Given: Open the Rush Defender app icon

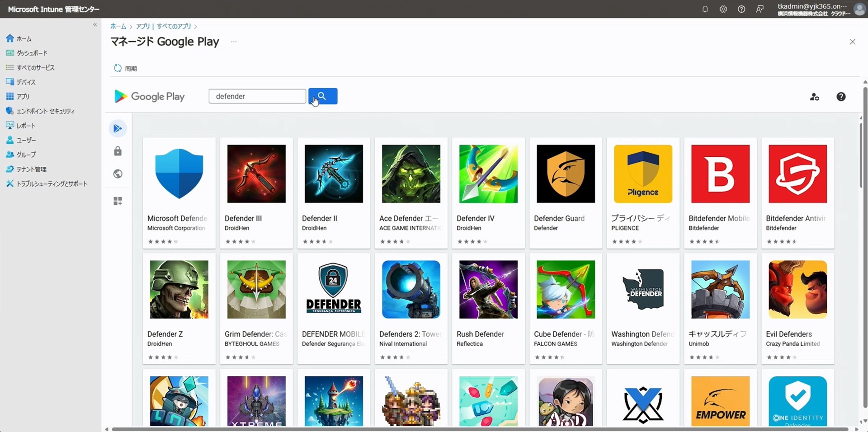Looking at the screenshot, I should 488,289.
